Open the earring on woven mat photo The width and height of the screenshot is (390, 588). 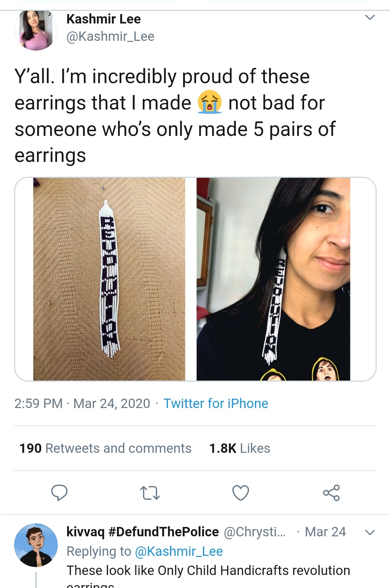(x=109, y=279)
